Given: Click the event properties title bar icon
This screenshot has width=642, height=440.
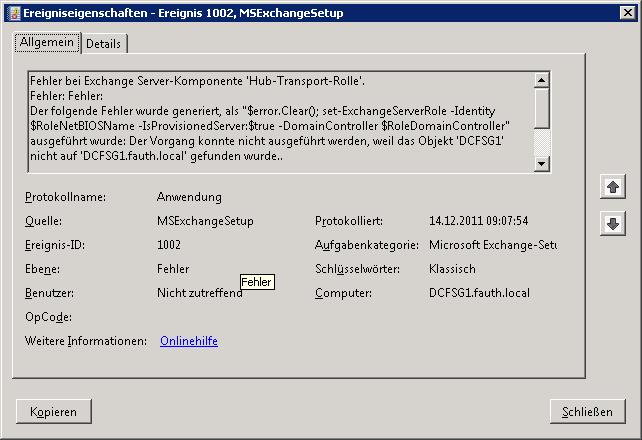Looking at the screenshot, I should [x=14, y=13].
